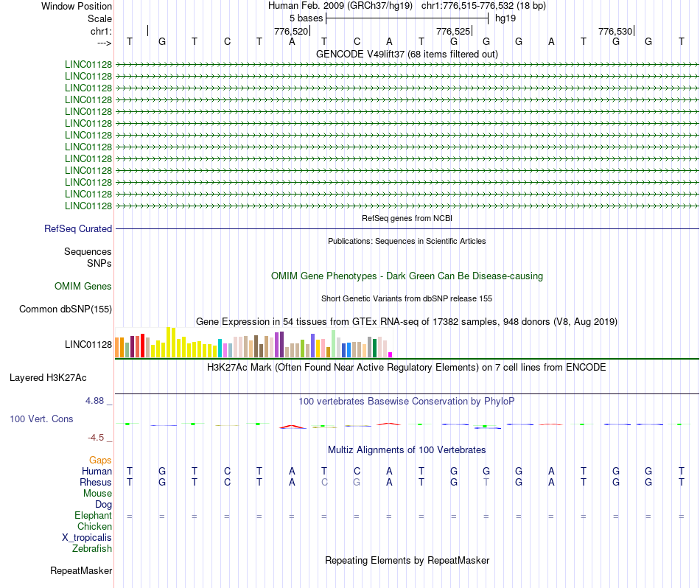Click the Scale label

(x=99, y=18)
